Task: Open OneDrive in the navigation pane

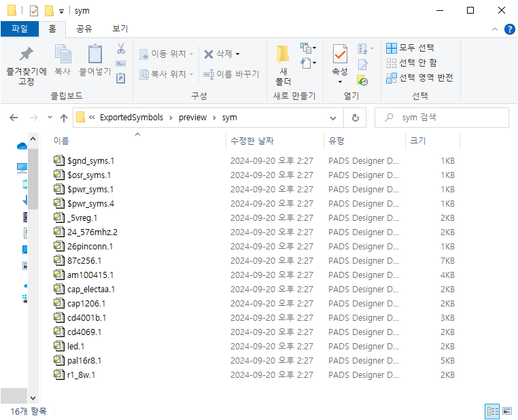Action: click(22, 145)
